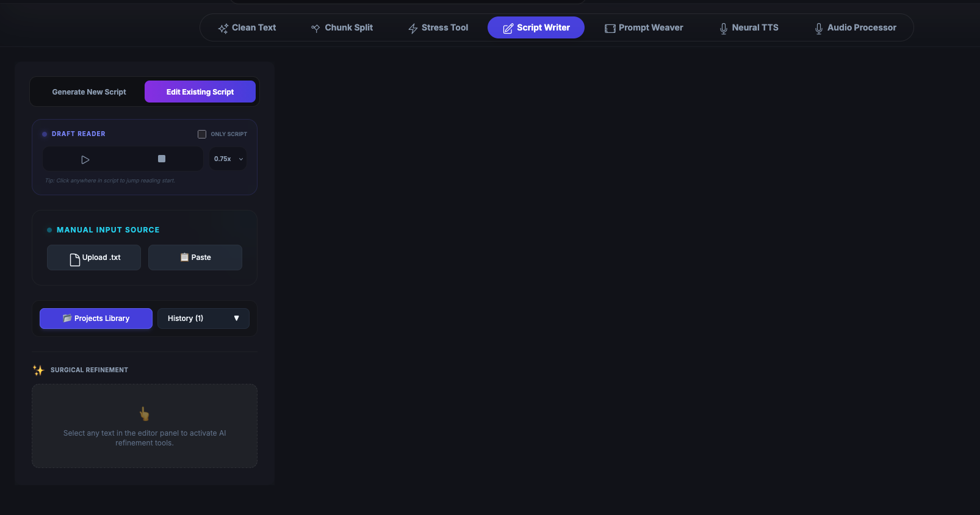
Task: Play the draft reader
Action: click(x=85, y=159)
